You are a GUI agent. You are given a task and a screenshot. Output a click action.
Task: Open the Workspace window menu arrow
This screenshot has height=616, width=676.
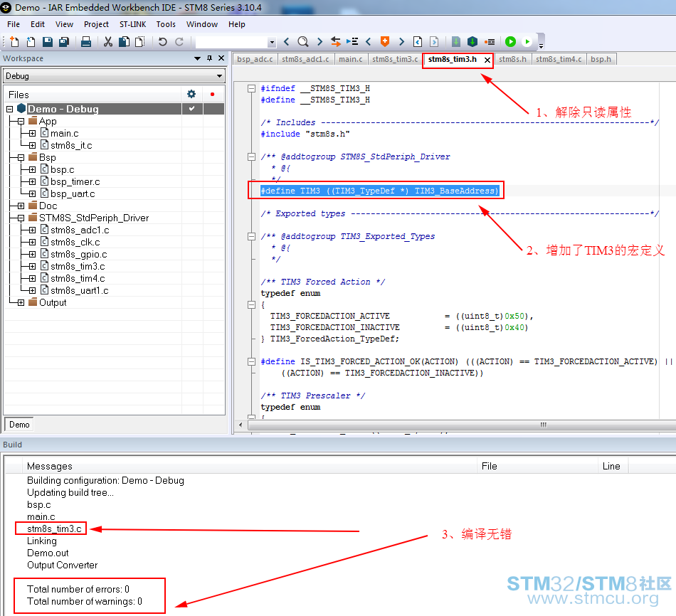coord(197,58)
